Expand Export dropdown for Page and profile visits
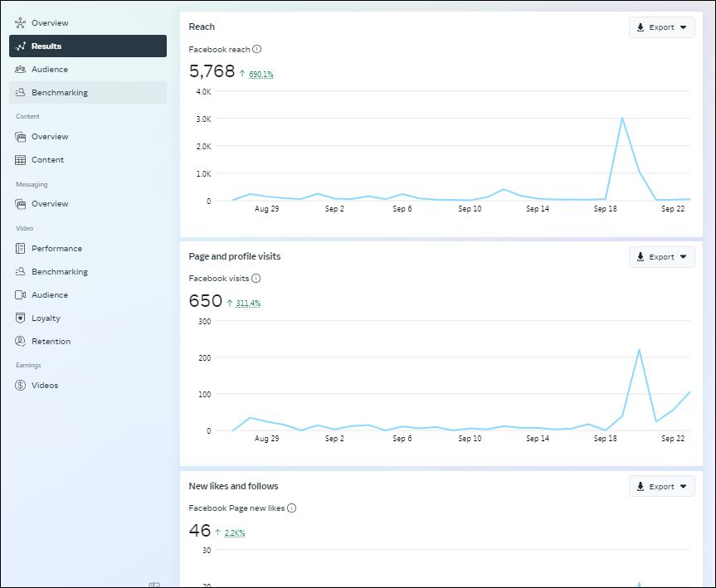Viewport: 716px width, 588px height. pyautogui.click(x=662, y=257)
